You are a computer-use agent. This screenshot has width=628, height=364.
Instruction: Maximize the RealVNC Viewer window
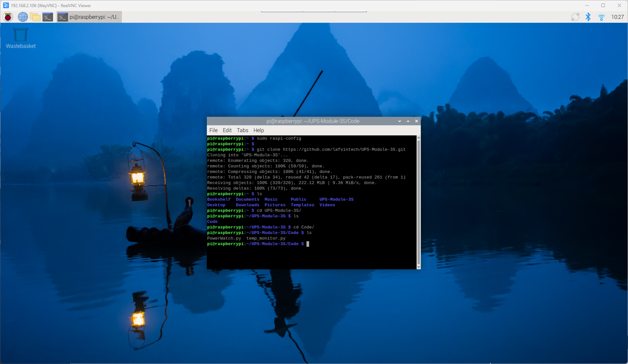(x=603, y=5)
